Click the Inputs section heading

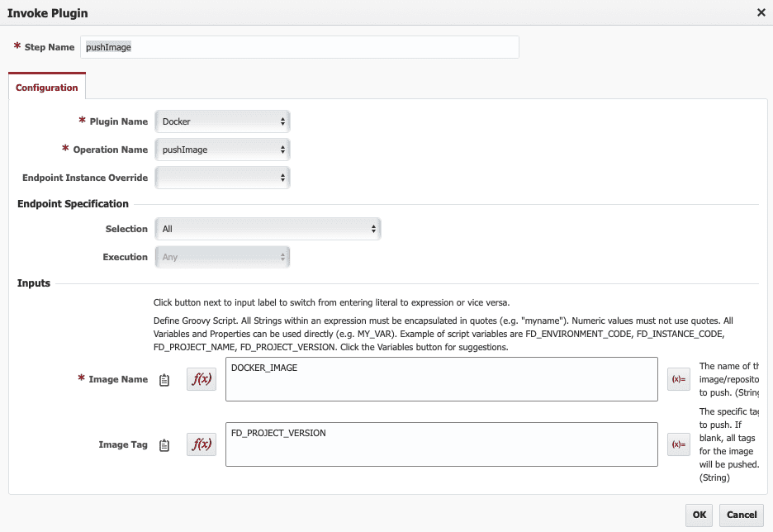34,283
